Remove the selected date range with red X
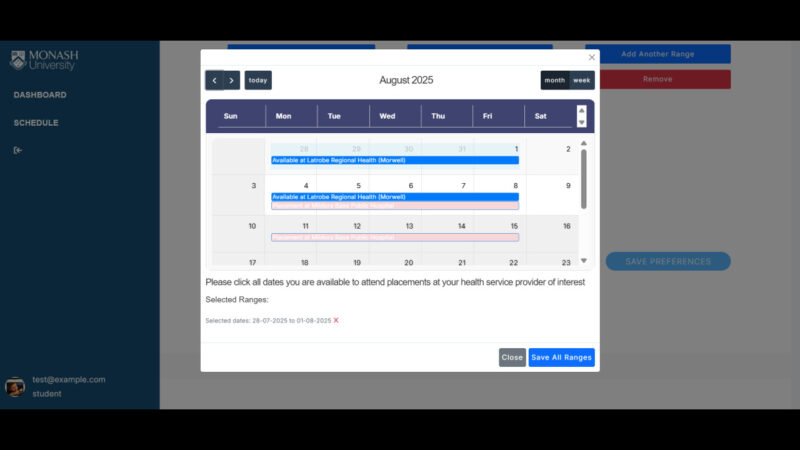Screen dimensions: 800x450 (336, 320)
